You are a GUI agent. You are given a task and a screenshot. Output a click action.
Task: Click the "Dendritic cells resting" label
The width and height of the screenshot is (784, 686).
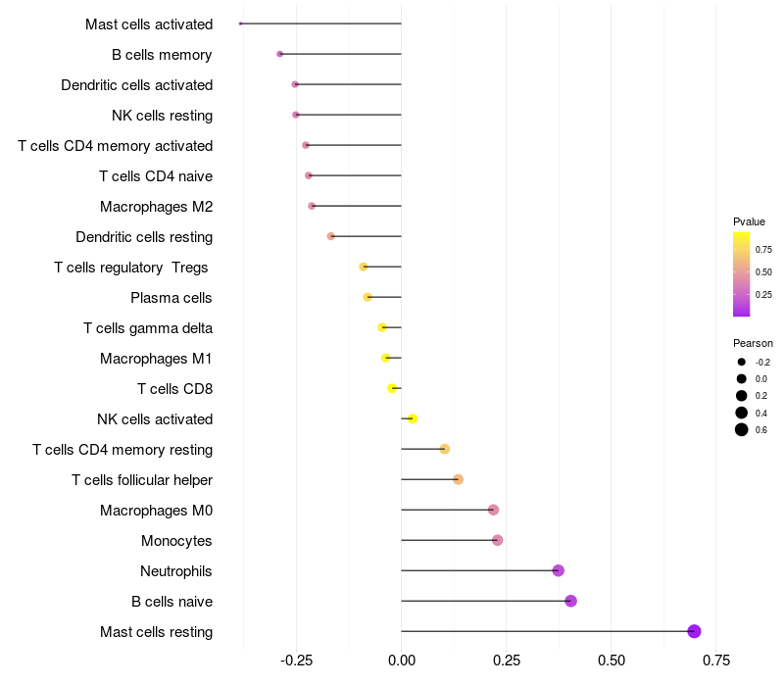[x=144, y=236]
